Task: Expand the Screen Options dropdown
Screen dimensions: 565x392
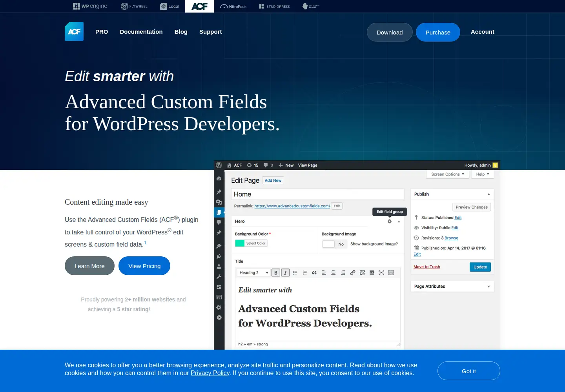Action: coord(448,174)
